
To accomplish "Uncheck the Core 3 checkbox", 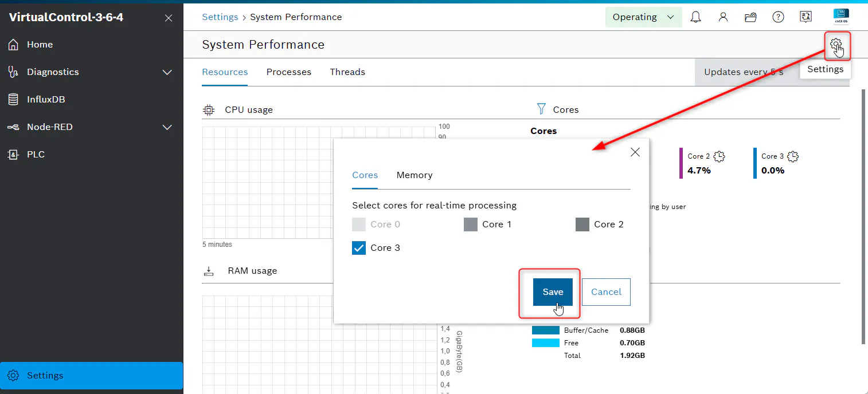I will point(359,247).
